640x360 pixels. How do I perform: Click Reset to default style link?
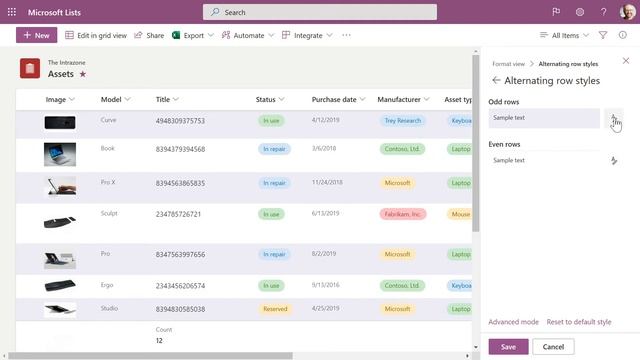(x=579, y=322)
